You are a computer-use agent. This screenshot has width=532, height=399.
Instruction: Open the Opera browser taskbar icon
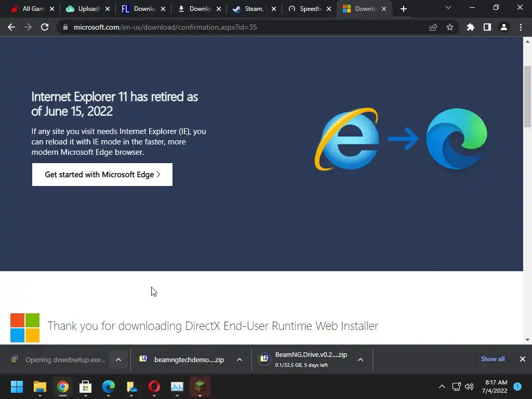pos(154,387)
